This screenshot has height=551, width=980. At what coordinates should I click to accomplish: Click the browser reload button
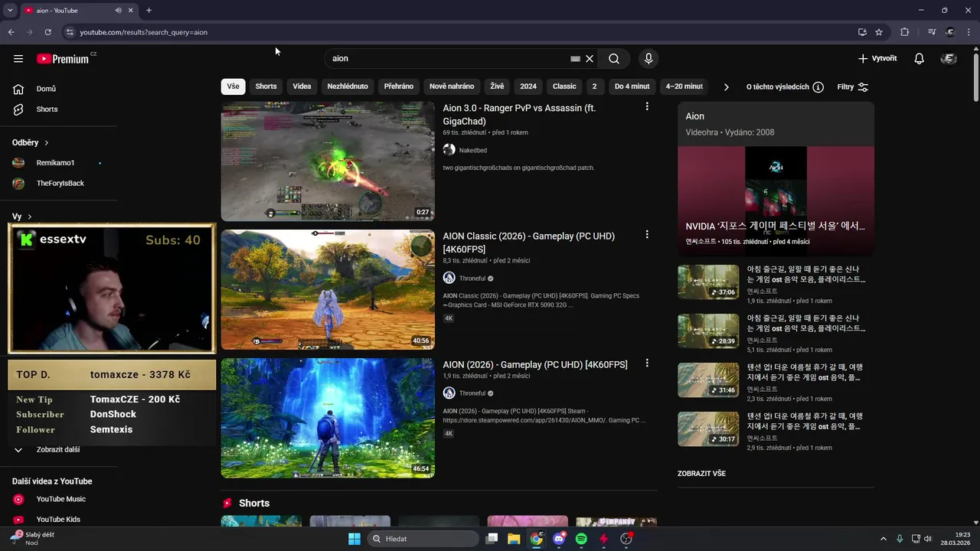[x=47, y=32]
